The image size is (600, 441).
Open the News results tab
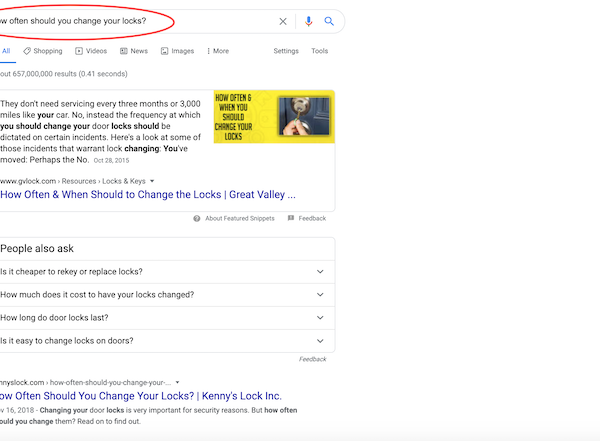point(133,51)
